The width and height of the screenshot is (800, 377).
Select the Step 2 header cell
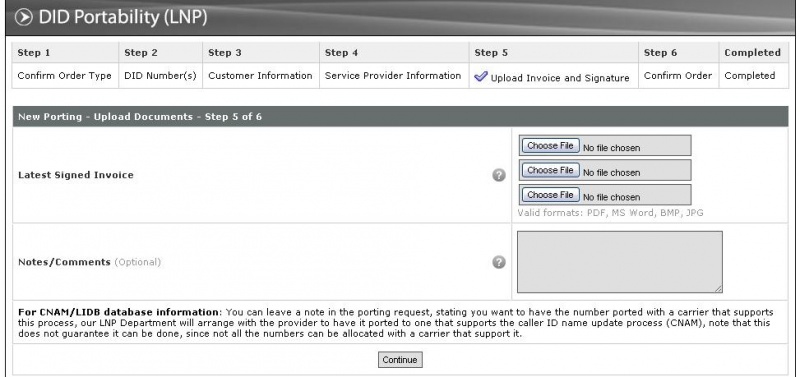[161, 53]
